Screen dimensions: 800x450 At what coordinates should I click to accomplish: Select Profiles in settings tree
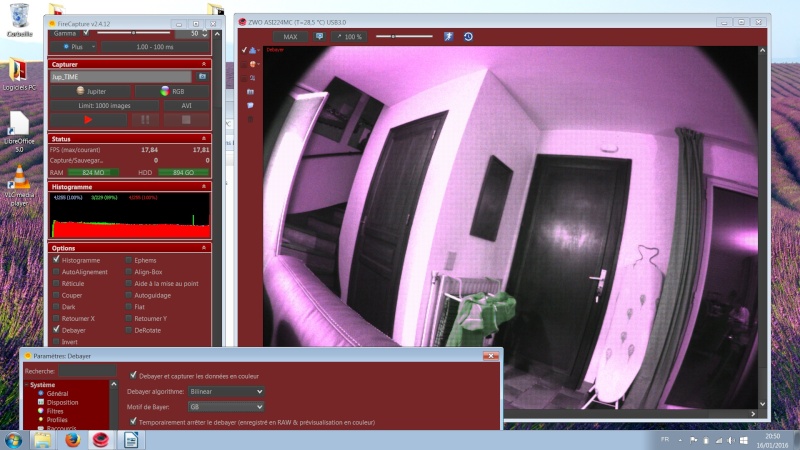(57, 419)
